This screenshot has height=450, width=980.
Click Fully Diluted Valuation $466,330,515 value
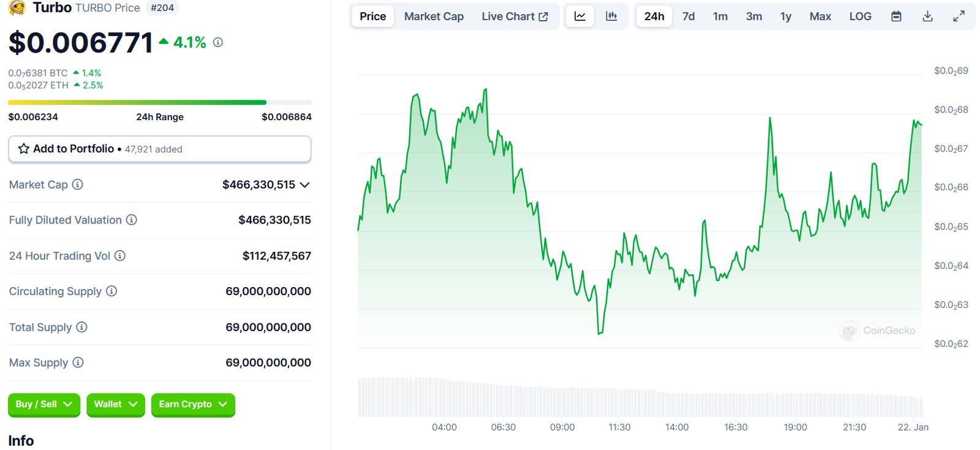275,220
